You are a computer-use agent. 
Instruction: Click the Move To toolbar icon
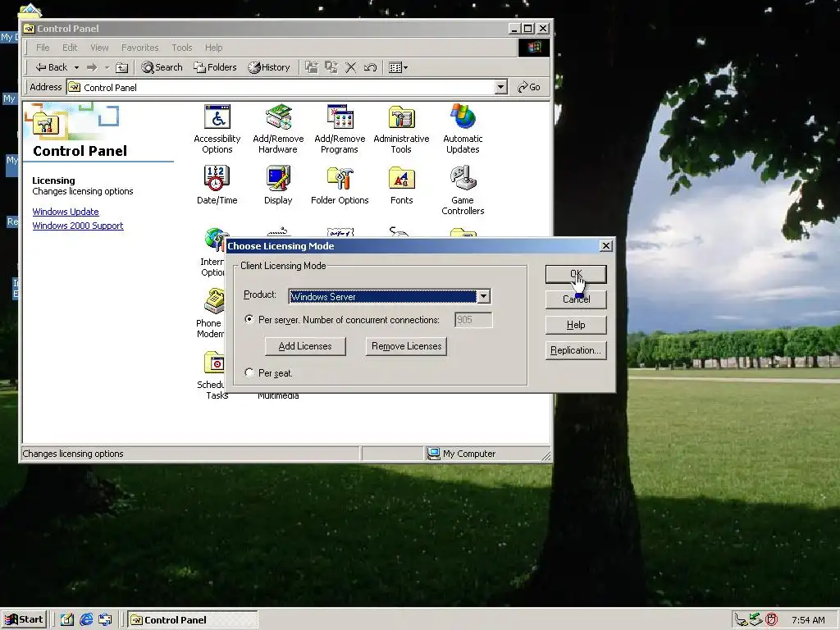click(311, 67)
